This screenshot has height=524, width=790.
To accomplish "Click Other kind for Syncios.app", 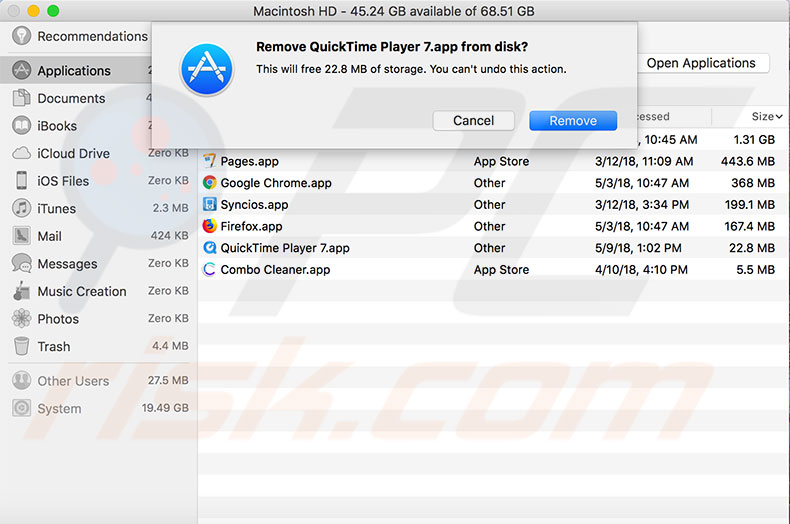I will [489, 205].
